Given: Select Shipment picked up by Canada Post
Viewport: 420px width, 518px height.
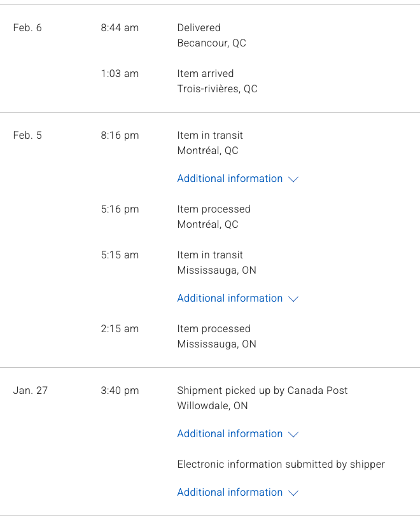Looking at the screenshot, I should click(x=262, y=391).
